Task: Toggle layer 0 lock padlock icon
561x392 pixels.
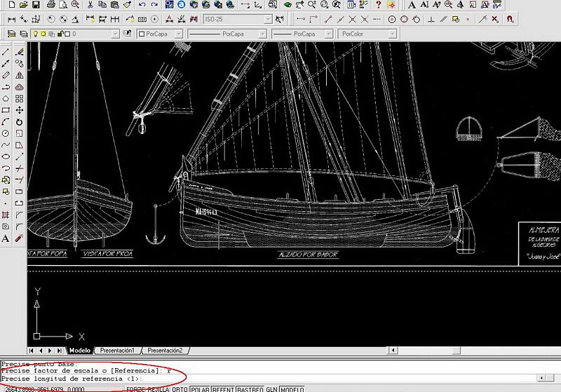Action: pyautogui.click(x=60, y=34)
